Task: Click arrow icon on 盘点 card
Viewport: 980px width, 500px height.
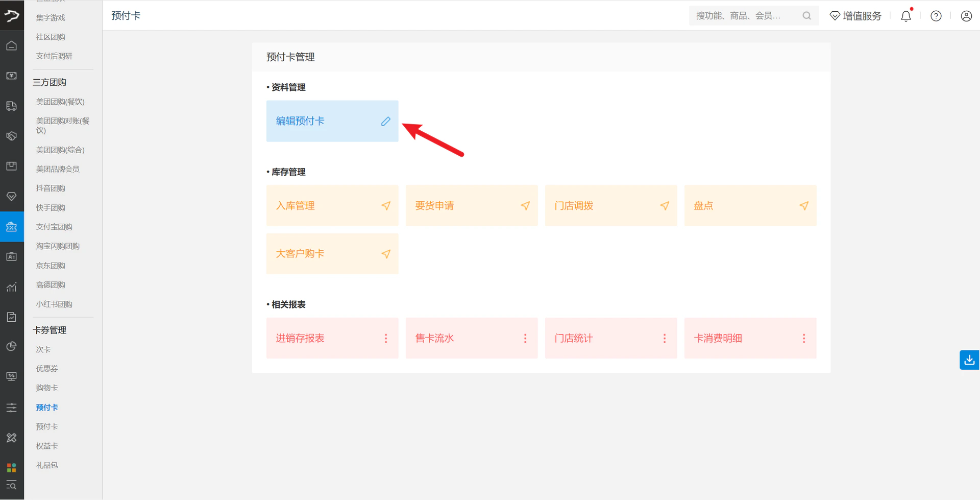Action: pos(804,205)
